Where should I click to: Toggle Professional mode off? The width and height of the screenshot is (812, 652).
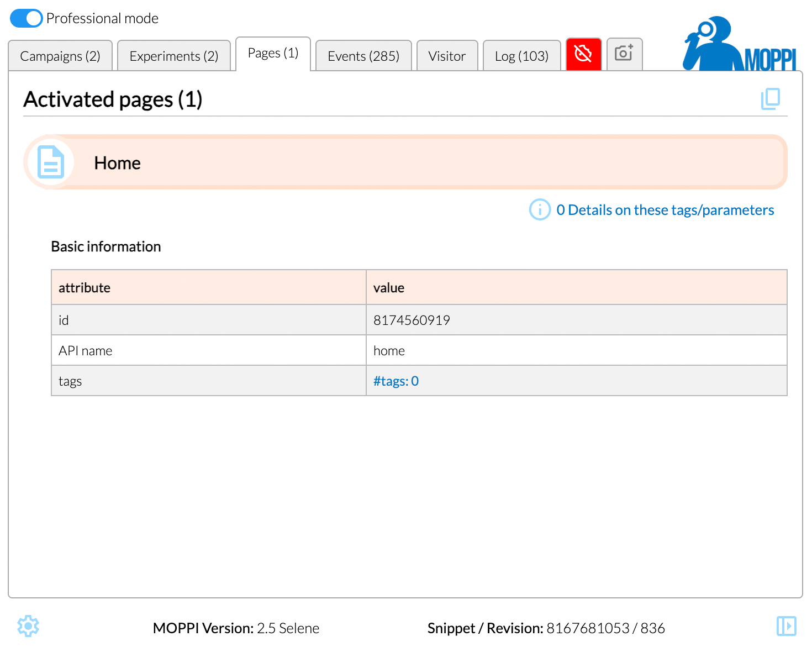(x=26, y=18)
